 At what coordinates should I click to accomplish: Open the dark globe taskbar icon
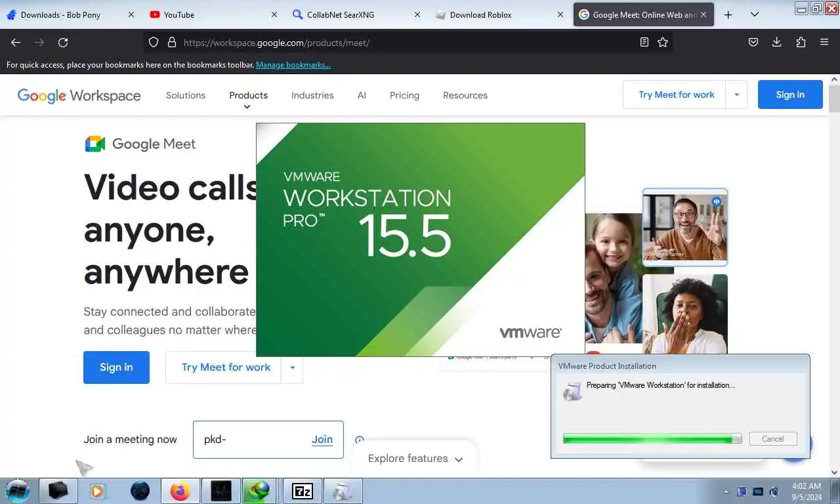(140, 490)
